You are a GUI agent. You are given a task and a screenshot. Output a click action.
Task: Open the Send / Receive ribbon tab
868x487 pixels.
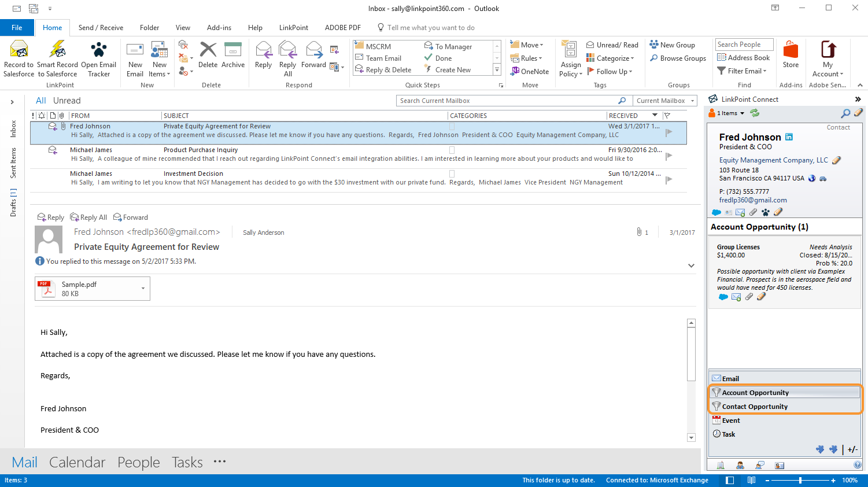click(x=101, y=28)
